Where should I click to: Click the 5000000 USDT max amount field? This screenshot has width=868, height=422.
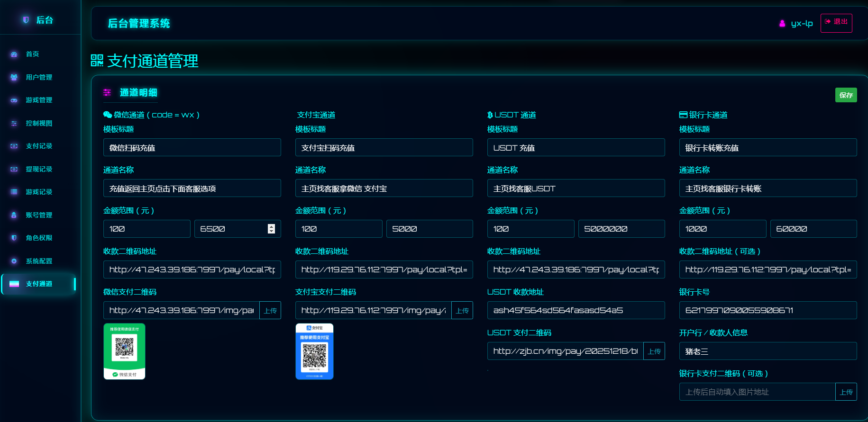point(621,229)
